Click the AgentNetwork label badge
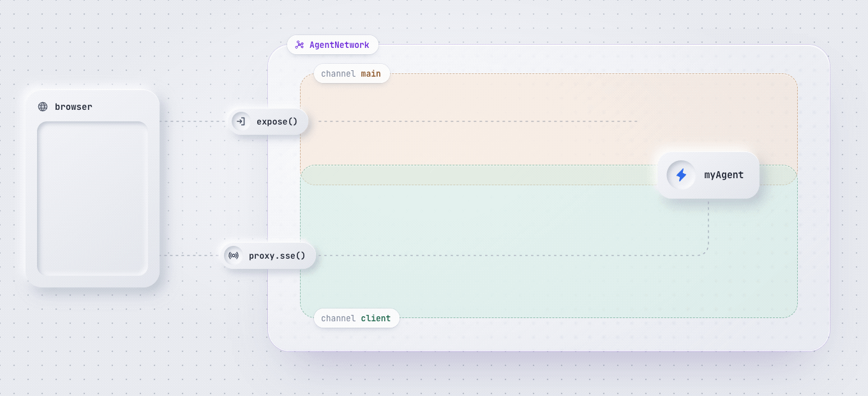 point(333,45)
